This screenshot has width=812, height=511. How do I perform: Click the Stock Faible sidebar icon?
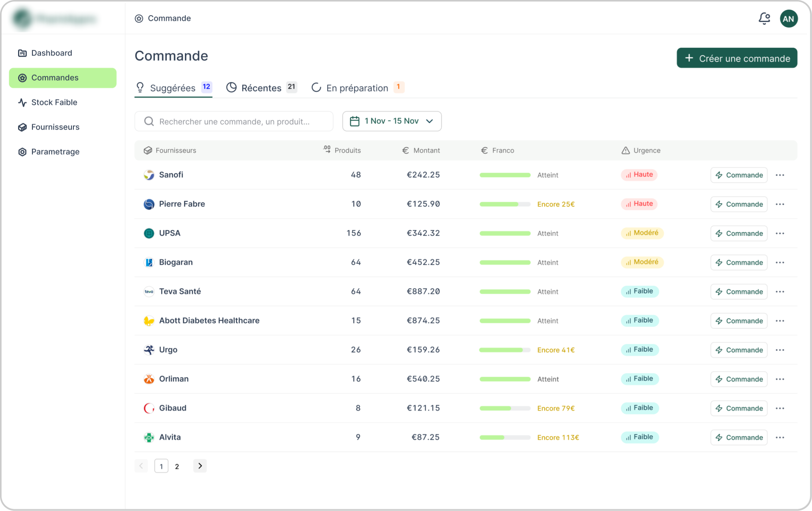[22, 103]
